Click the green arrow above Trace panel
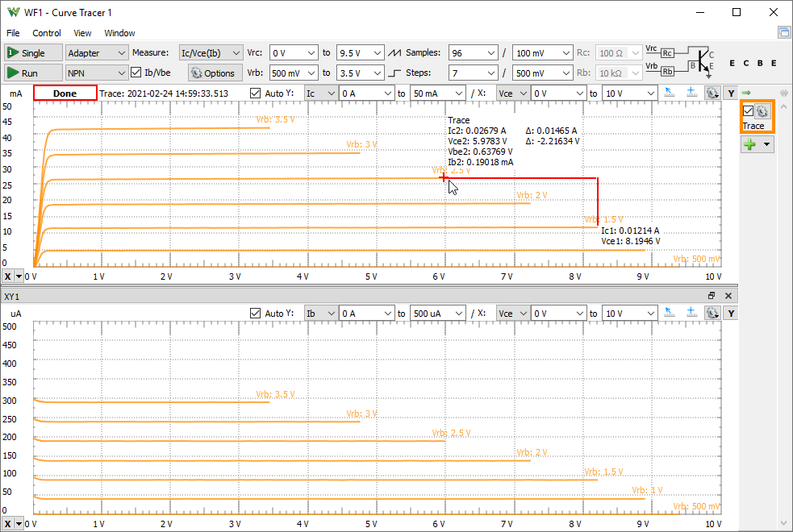Screen dimensions: 793x532 746,93
